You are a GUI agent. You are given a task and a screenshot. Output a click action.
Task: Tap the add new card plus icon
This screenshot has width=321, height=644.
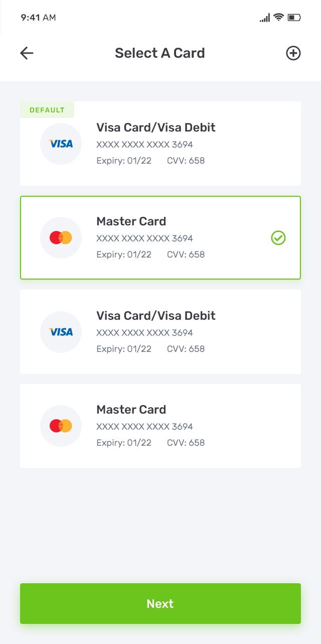point(293,53)
